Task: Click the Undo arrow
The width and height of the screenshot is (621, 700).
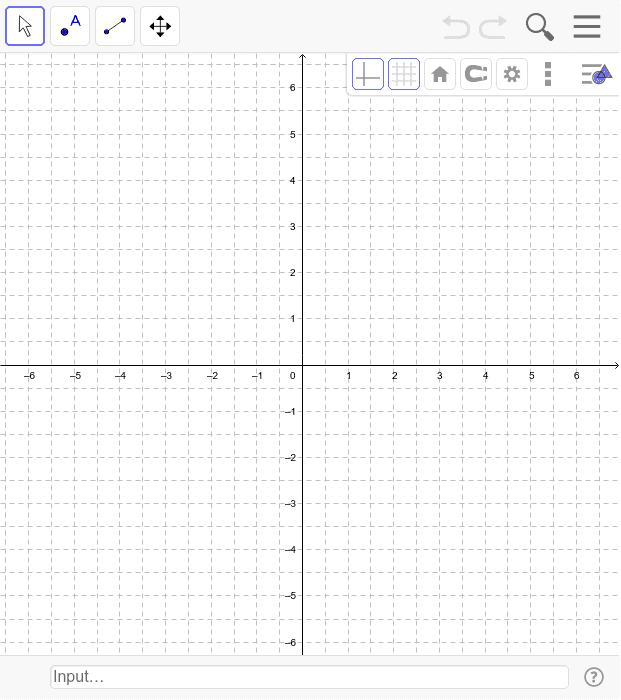Action: (456, 27)
